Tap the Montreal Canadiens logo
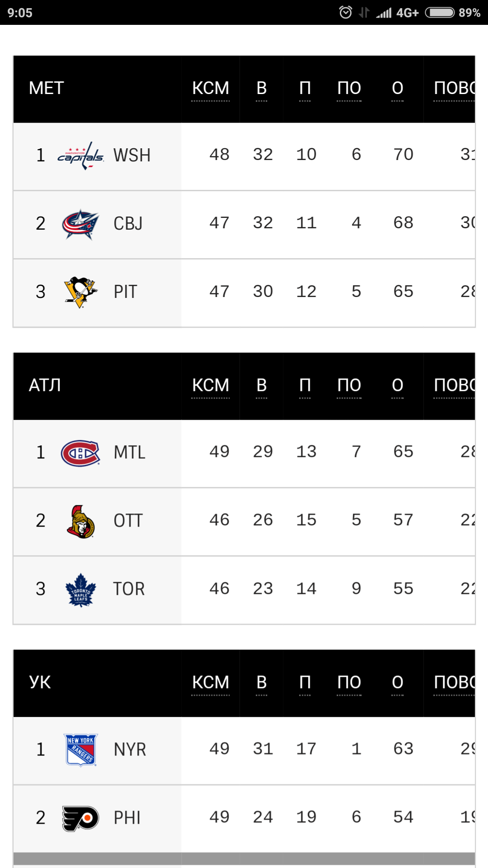The image size is (488, 868). (x=80, y=453)
